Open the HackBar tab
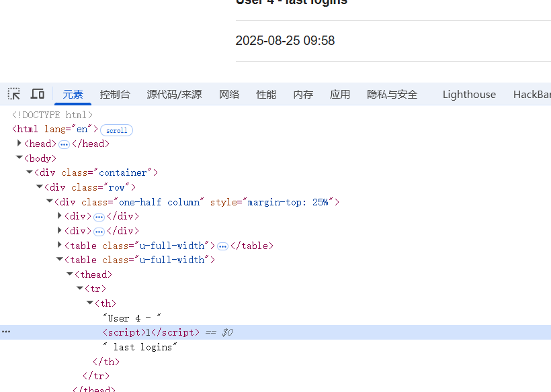 click(532, 95)
